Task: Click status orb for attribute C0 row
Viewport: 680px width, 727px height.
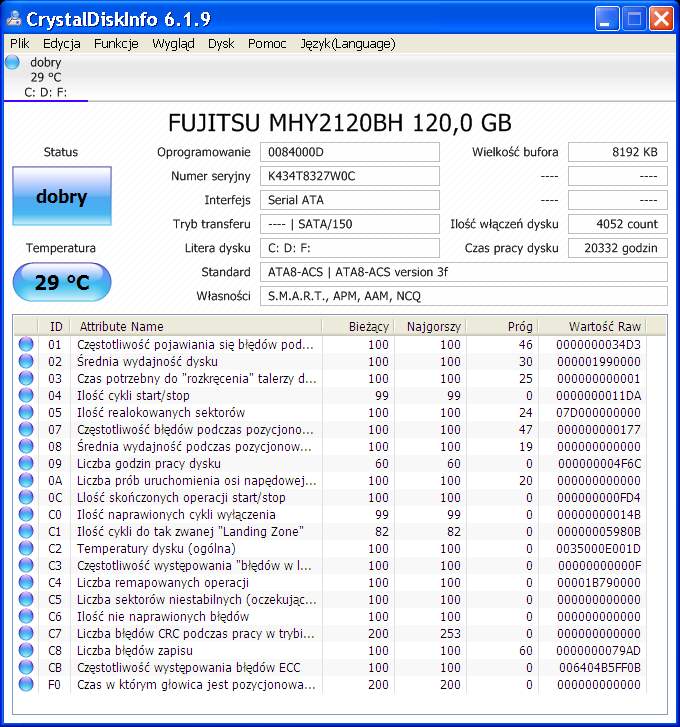Action: (26, 514)
